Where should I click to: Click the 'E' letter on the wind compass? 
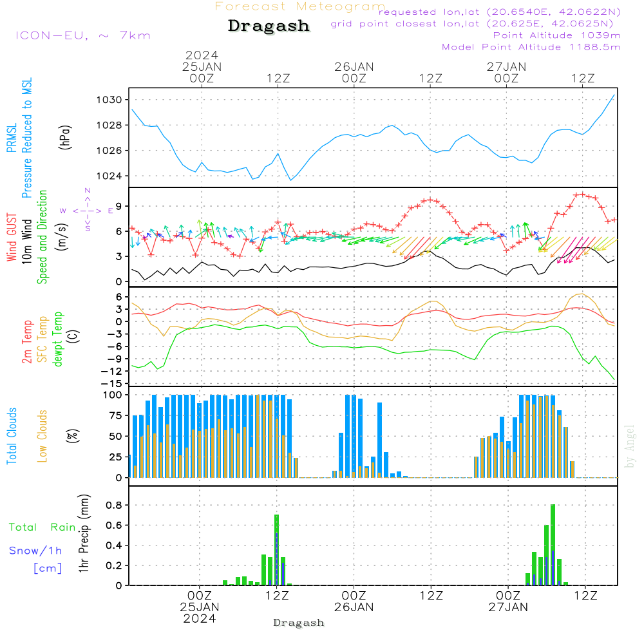coord(111,211)
